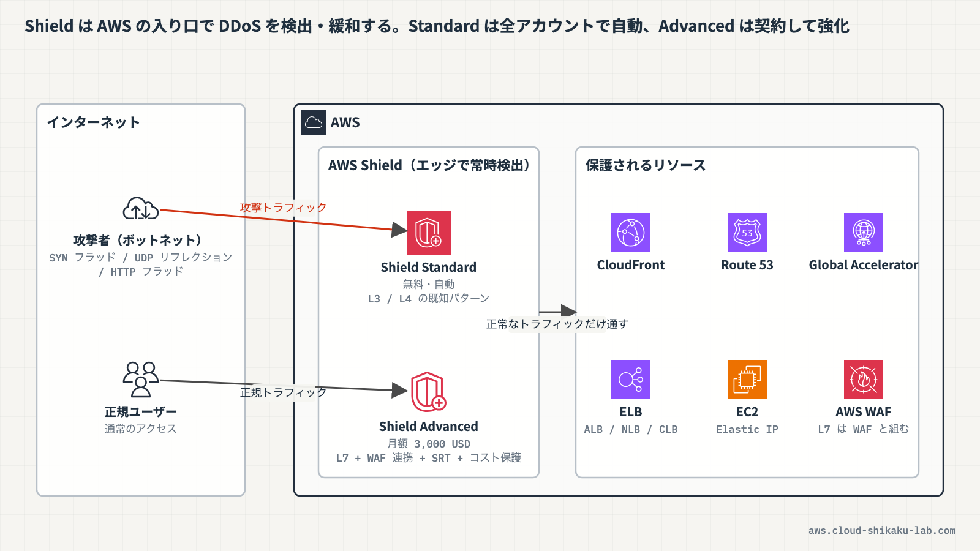980x551 pixels.
Task: Click the 無料・自動 caption
Action: [x=429, y=284]
